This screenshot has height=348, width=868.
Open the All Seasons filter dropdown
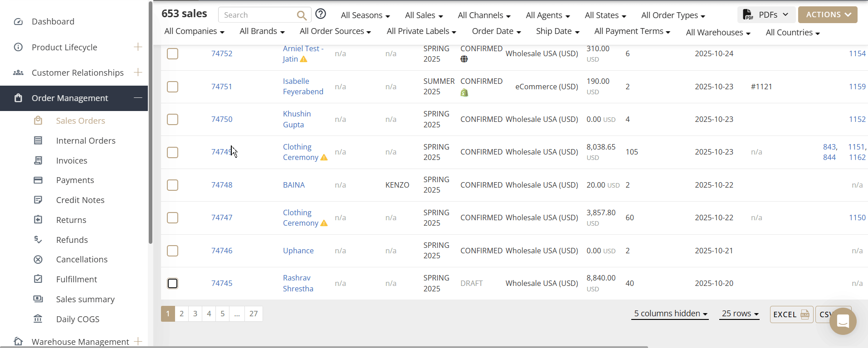point(365,15)
